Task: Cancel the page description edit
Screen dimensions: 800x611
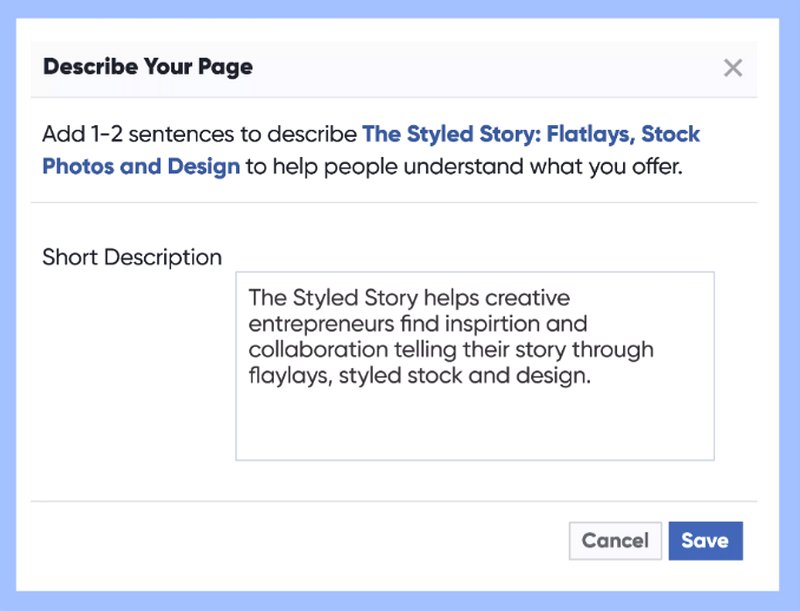Action: coord(615,541)
